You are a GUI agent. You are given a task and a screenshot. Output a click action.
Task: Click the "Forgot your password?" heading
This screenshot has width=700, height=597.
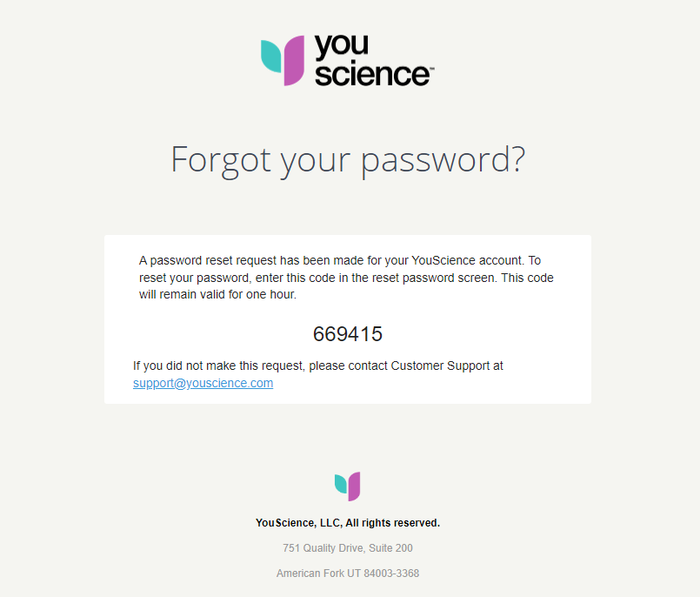pos(348,160)
